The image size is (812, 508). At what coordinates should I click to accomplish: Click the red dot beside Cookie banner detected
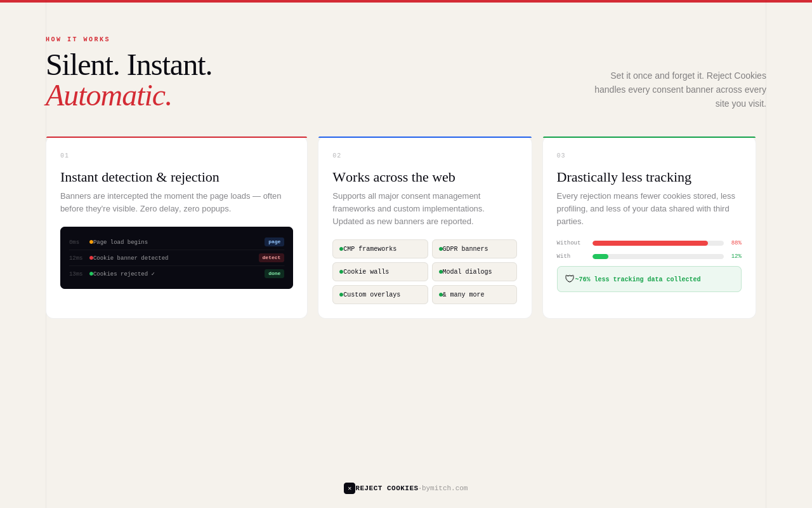tap(91, 258)
